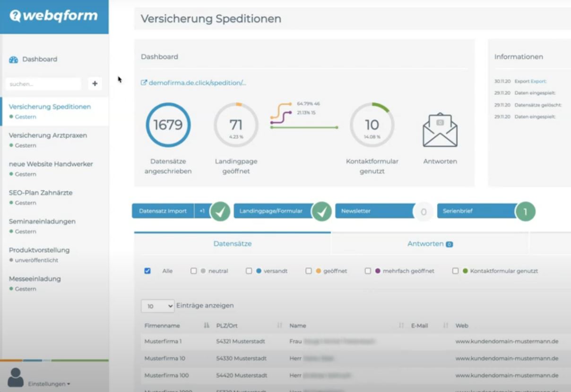
Task: Click the green checkmark beside Datensatz Import
Action: (x=220, y=212)
